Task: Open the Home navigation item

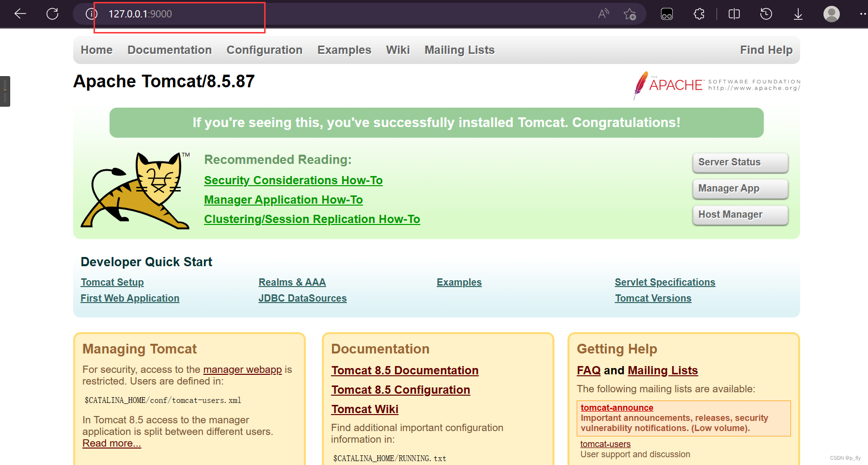Action: click(x=96, y=50)
